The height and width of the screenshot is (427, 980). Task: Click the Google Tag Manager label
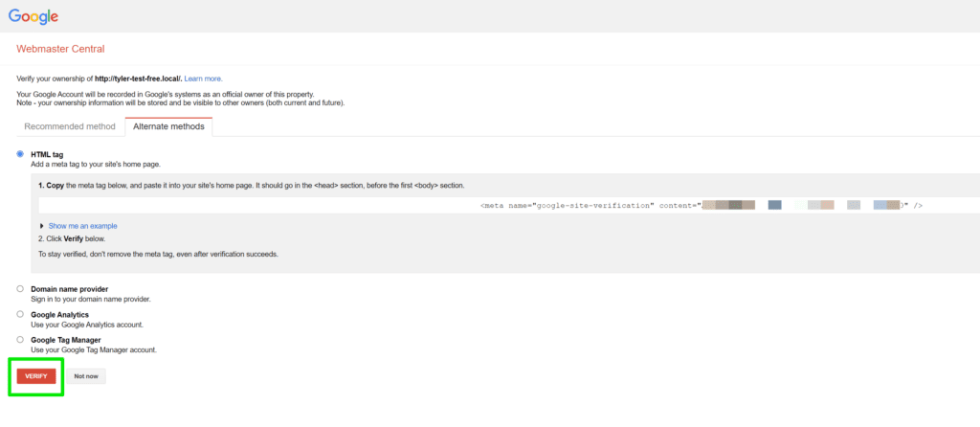(x=66, y=340)
